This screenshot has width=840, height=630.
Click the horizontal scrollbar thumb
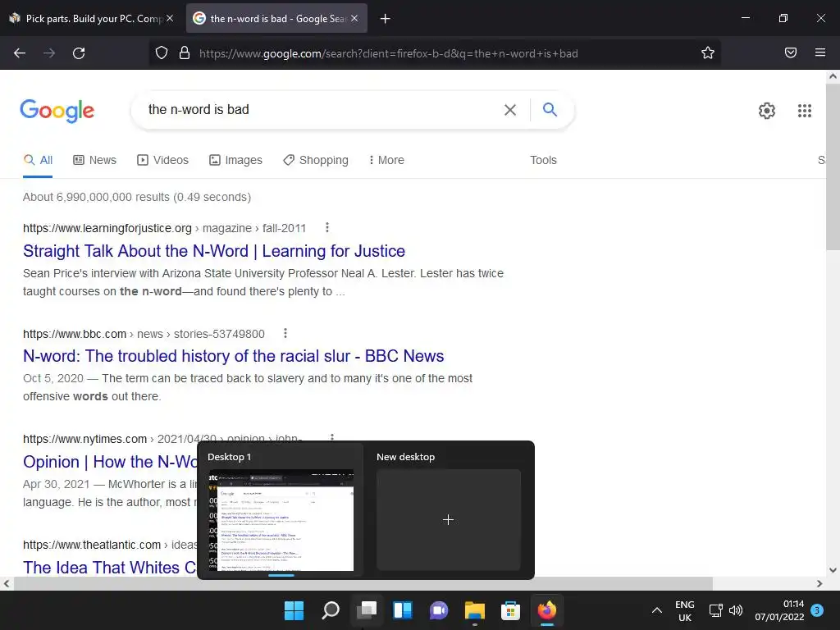coord(363,583)
